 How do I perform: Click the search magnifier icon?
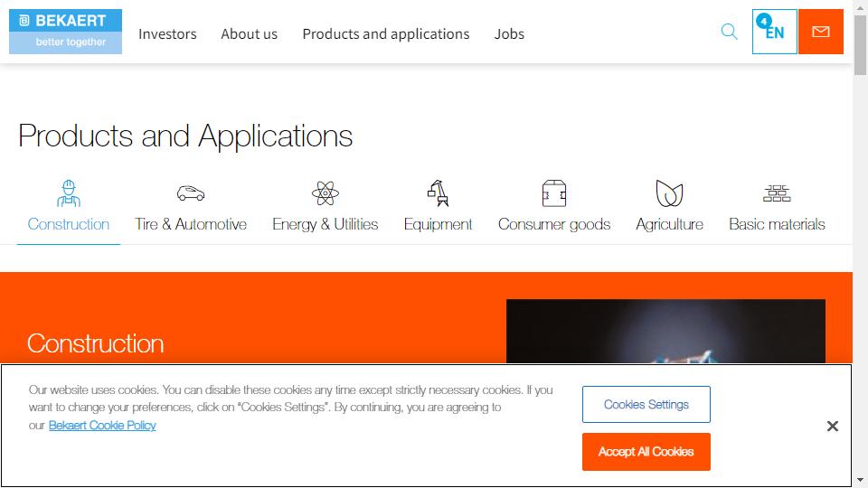tap(729, 32)
